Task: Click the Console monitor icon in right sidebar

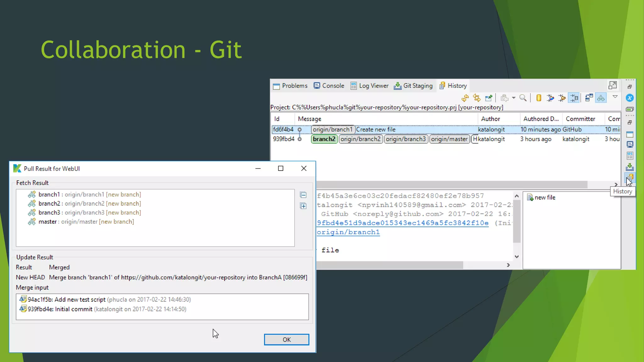Action: [x=630, y=145]
